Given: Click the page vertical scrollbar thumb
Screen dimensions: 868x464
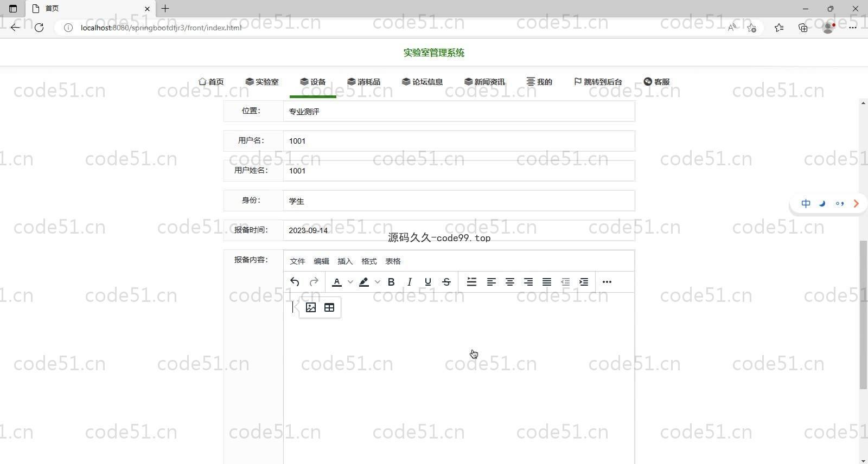Looking at the screenshot, I should click(863, 314).
